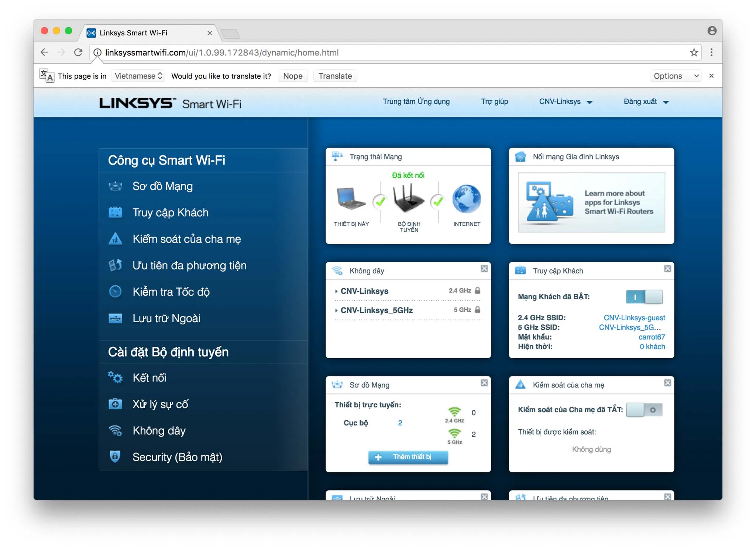The width and height of the screenshot is (756, 548).
Task: Open Trợ giúp help menu
Action: pos(494,101)
